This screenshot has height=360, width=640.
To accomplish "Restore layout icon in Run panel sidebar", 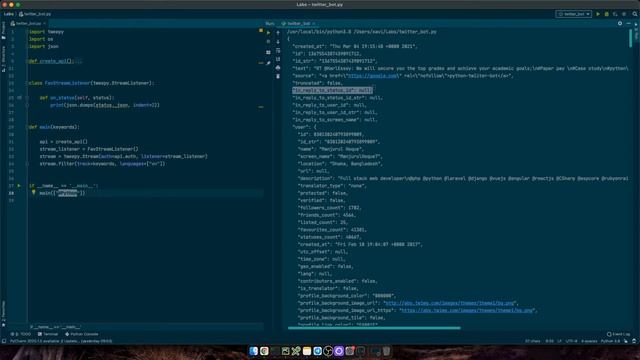I will (x=268, y=52).
